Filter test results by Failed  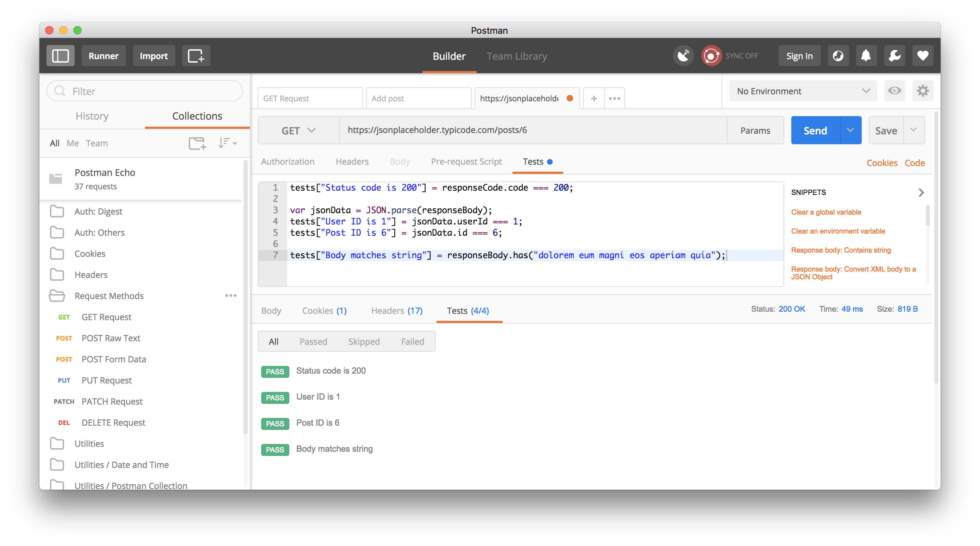(413, 342)
